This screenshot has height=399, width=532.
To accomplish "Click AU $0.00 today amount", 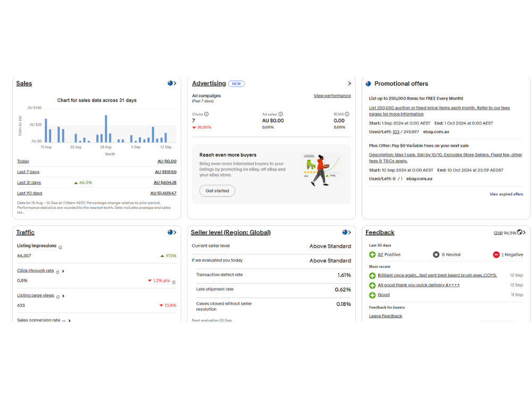I will pos(167,162).
